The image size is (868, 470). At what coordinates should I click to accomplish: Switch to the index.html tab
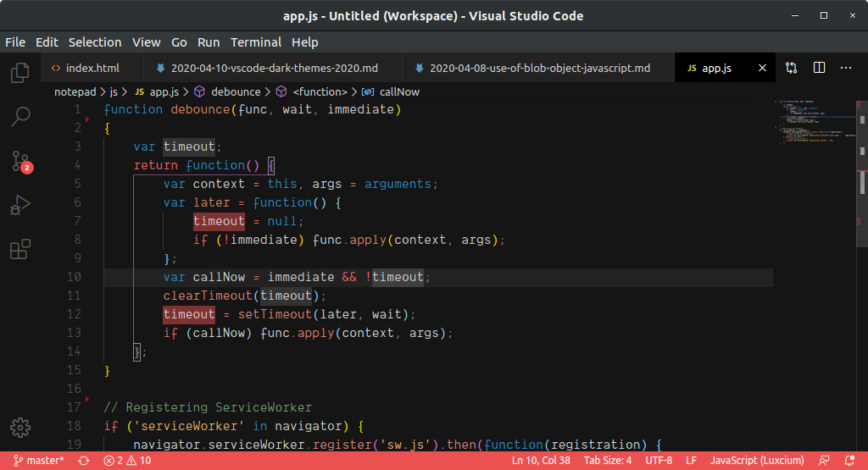point(92,68)
